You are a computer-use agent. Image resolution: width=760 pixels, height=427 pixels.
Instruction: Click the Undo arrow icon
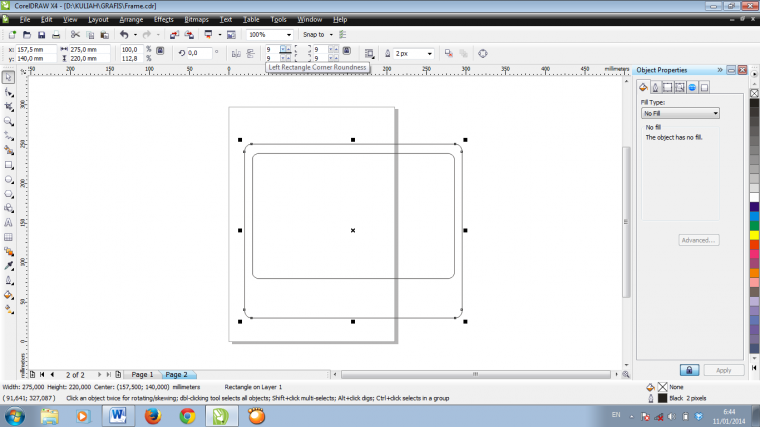(x=124, y=35)
